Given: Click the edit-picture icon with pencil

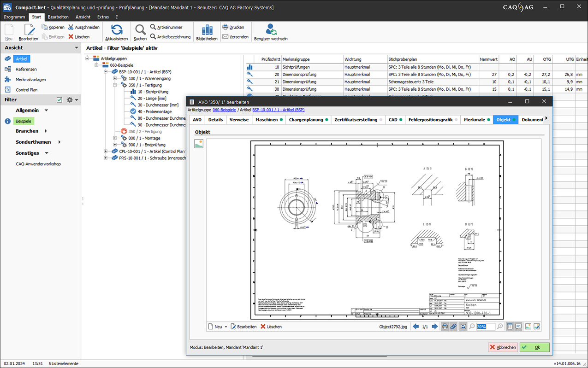Looking at the screenshot, I should [x=537, y=327].
